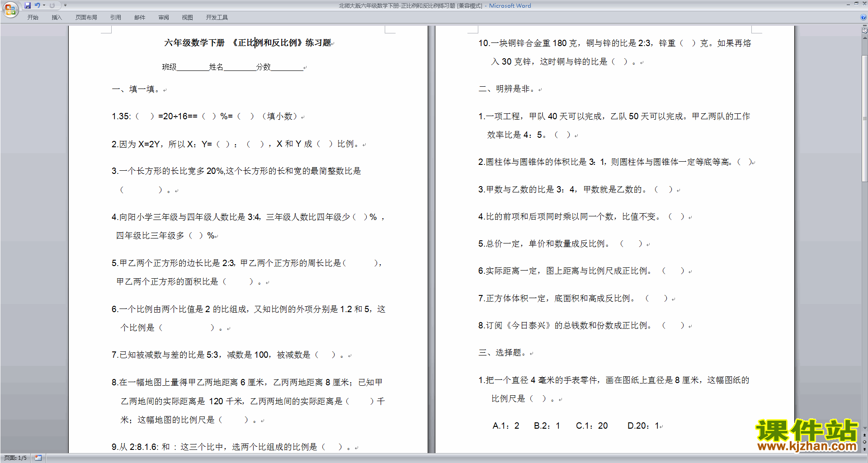
Task: Click the blue Undo arrow icon
Action: pyautogui.click(x=38, y=5)
